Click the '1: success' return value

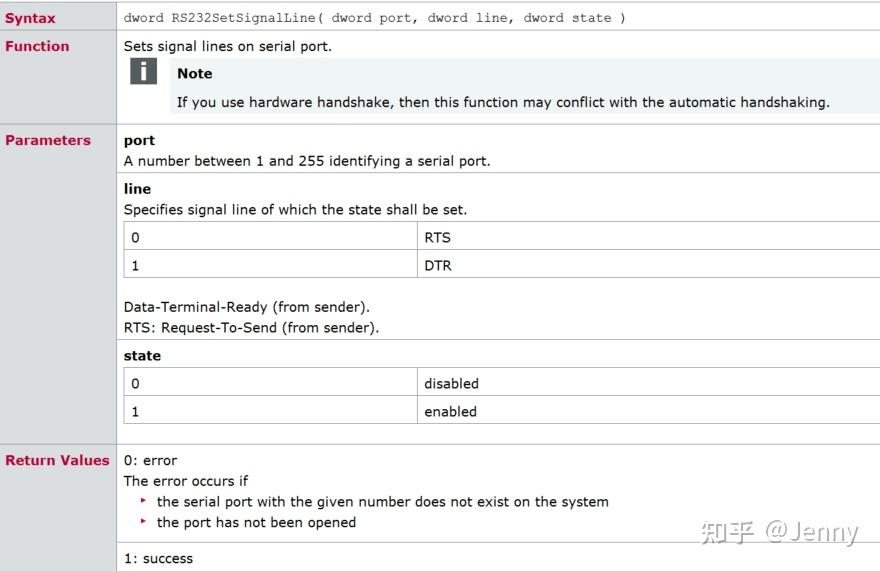(158, 558)
